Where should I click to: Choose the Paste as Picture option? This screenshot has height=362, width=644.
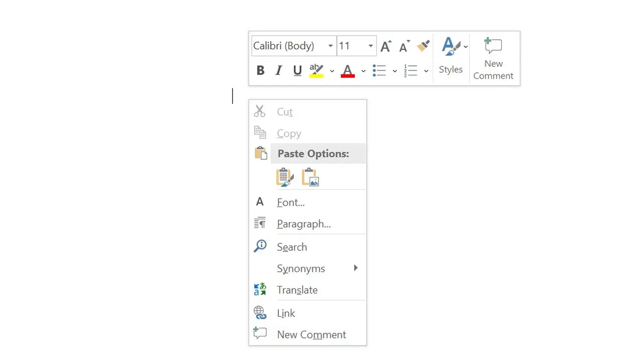pos(310,177)
